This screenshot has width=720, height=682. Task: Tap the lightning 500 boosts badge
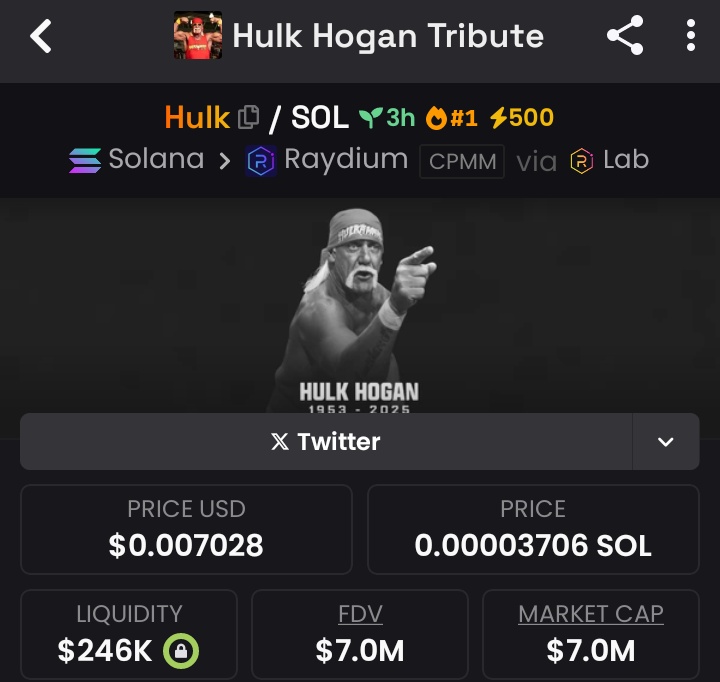coord(522,118)
